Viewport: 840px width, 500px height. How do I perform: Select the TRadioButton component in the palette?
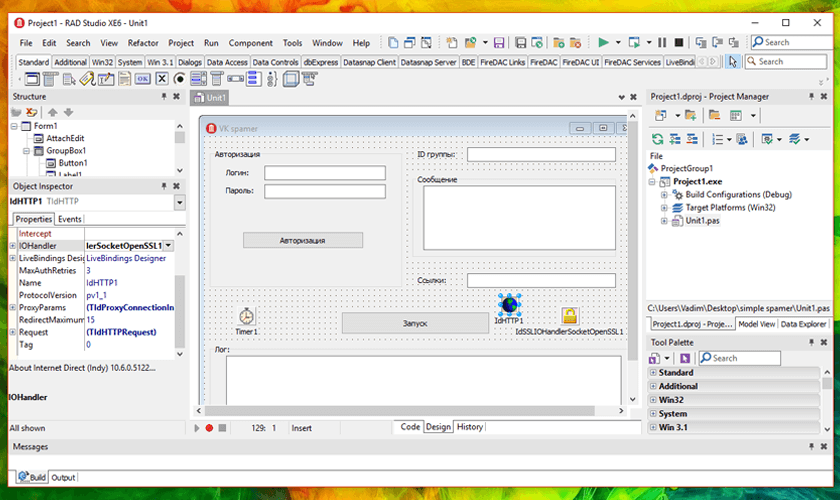(179, 79)
